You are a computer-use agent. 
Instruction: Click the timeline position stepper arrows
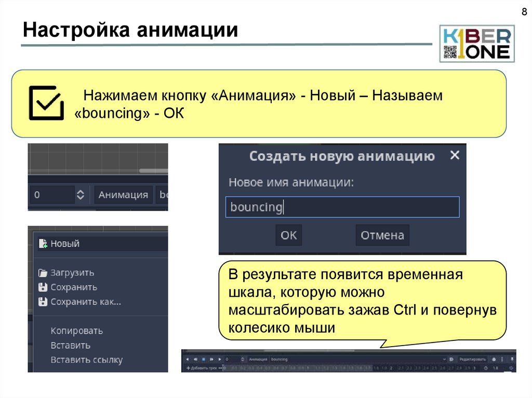coord(243,360)
